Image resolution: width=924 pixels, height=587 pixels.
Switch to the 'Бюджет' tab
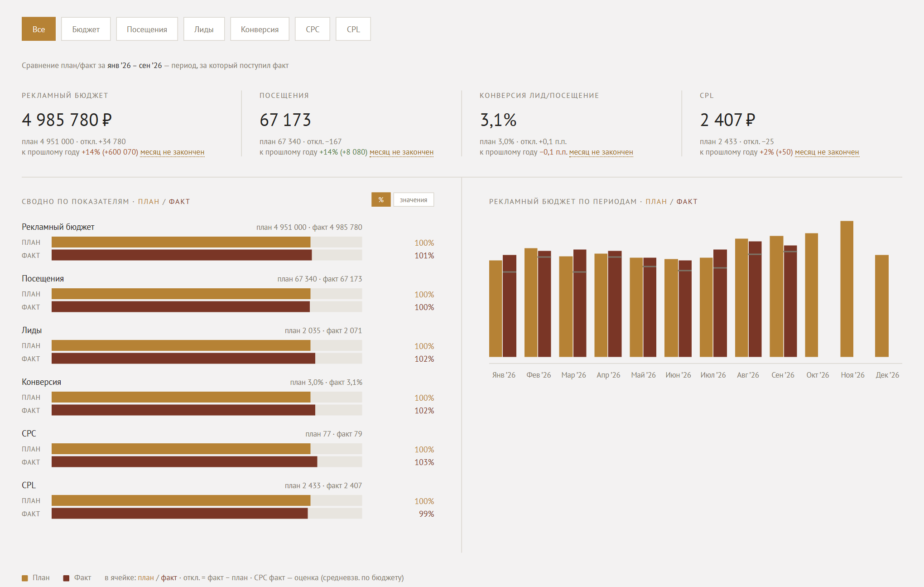[x=86, y=29]
